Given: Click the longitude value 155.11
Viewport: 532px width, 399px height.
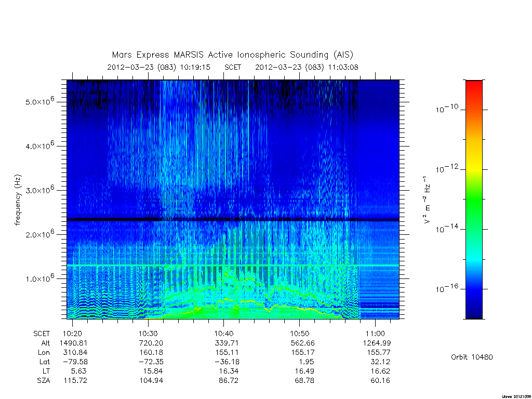Looking at the screenshot, I should (227, 352).
